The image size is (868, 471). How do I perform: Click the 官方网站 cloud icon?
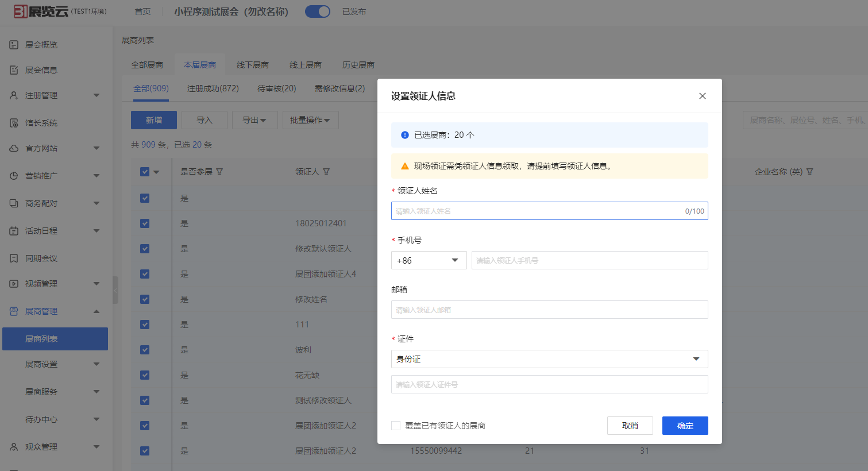[14, 148]
